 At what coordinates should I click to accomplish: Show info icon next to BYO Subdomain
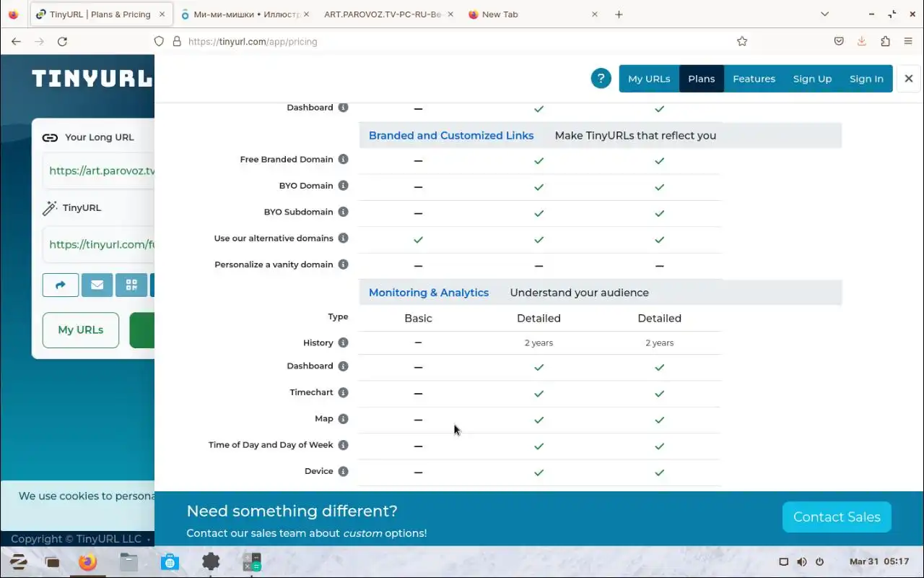click(344, 212)
